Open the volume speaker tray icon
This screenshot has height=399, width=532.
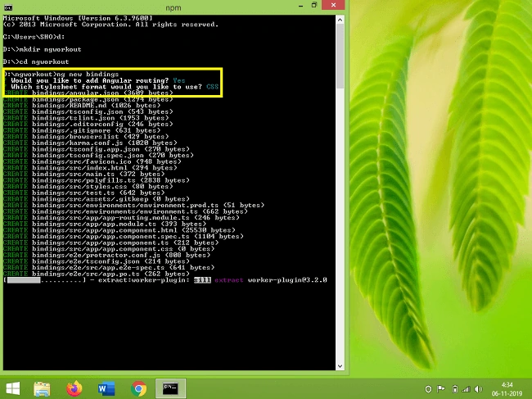tap(478, 389)
